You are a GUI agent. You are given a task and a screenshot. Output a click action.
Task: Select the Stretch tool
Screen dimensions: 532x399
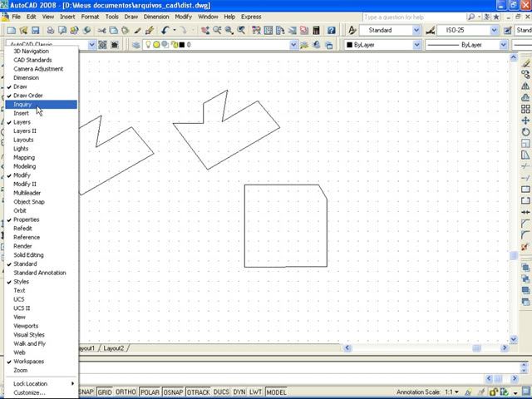tap(525, 155)
